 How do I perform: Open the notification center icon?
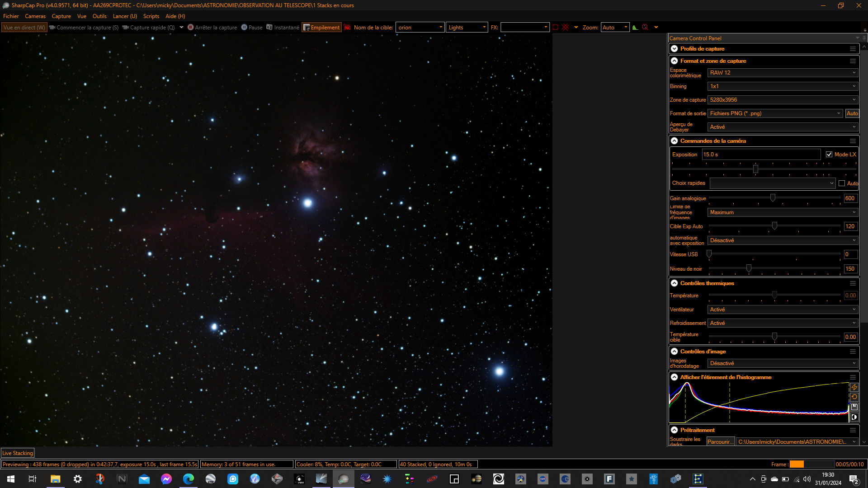854,479
